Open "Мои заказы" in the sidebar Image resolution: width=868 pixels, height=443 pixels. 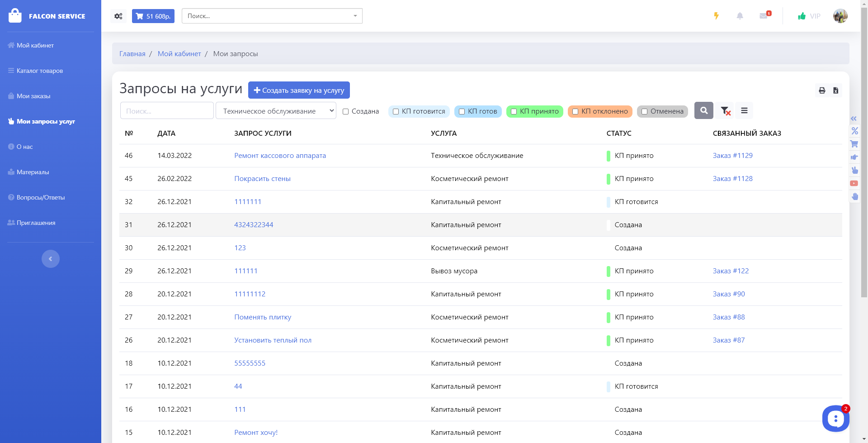tap(33, 96)
